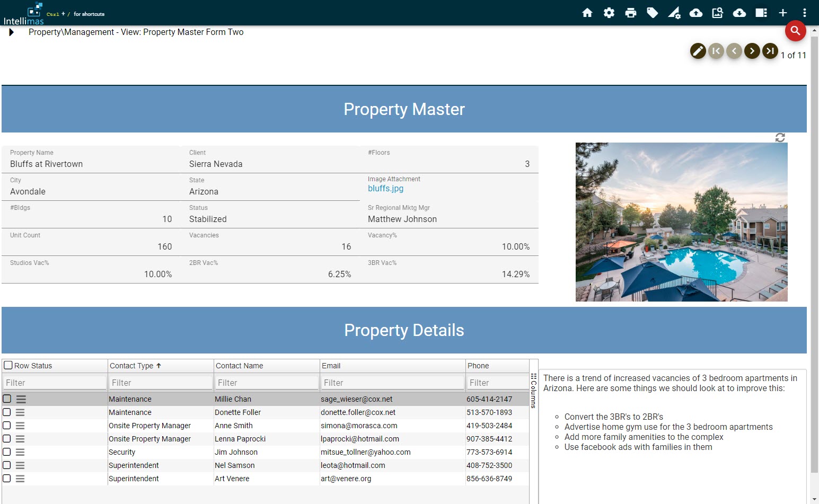Viewport: 819px width, 504px height.
Task: Open the three-dot overflow menu
Action: [804, 13]
